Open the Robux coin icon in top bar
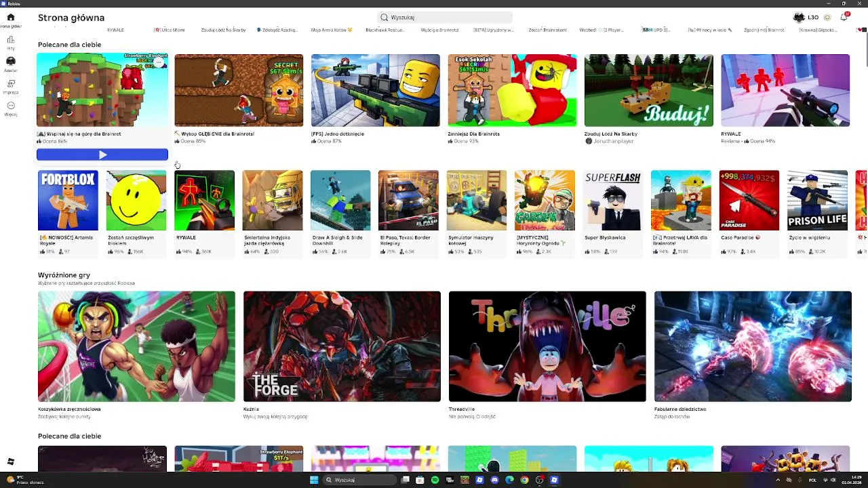This screenshot has width=868, height=488. pos(827,17)
